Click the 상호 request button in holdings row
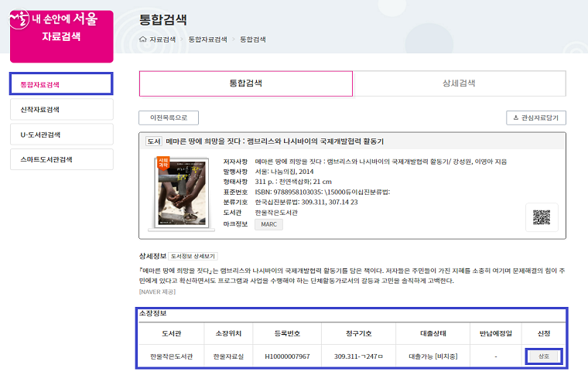Image resolution: width=588 pixels, height=375 pixels. [544, 356]
